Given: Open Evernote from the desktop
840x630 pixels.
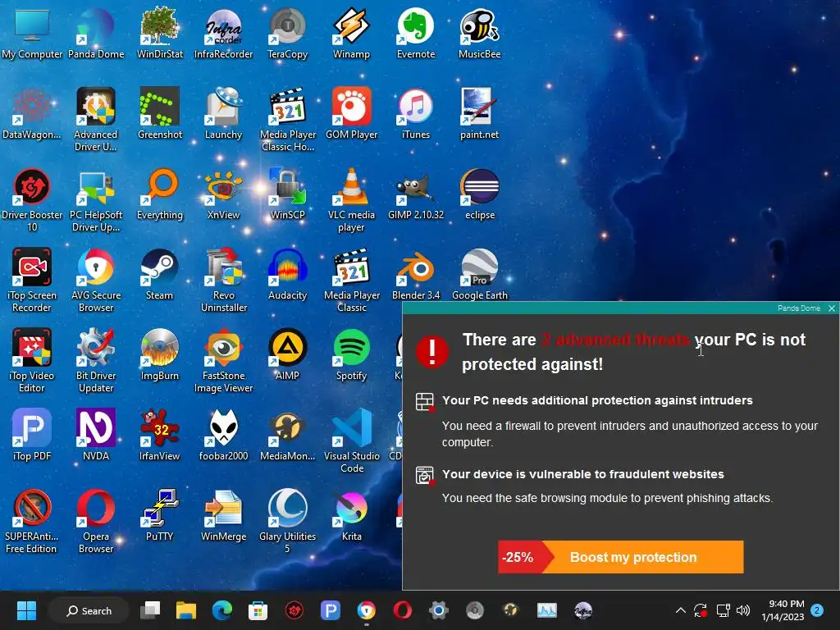Looking at the screenshot, I should (x=416, y=33).
